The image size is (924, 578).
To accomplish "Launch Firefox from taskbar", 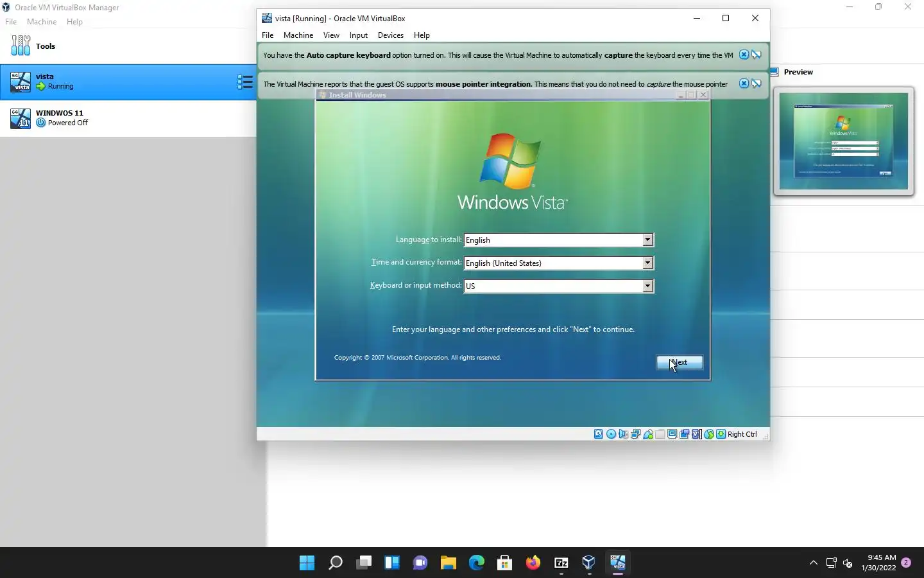I will point(533,563).
